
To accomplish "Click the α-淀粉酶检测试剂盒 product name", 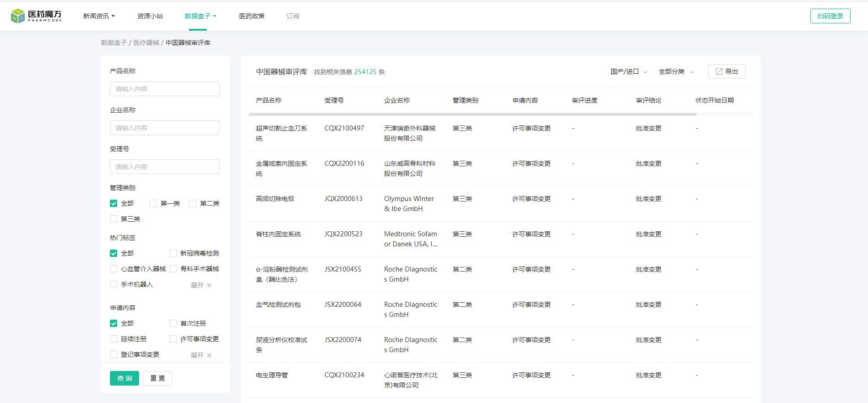I will pyautogui.click(x=282, y=274).
